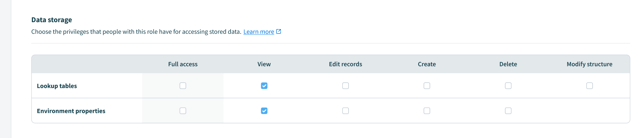The image size is (644, 138).
Task: Click the View column header
Action: (x=264, y=64)
